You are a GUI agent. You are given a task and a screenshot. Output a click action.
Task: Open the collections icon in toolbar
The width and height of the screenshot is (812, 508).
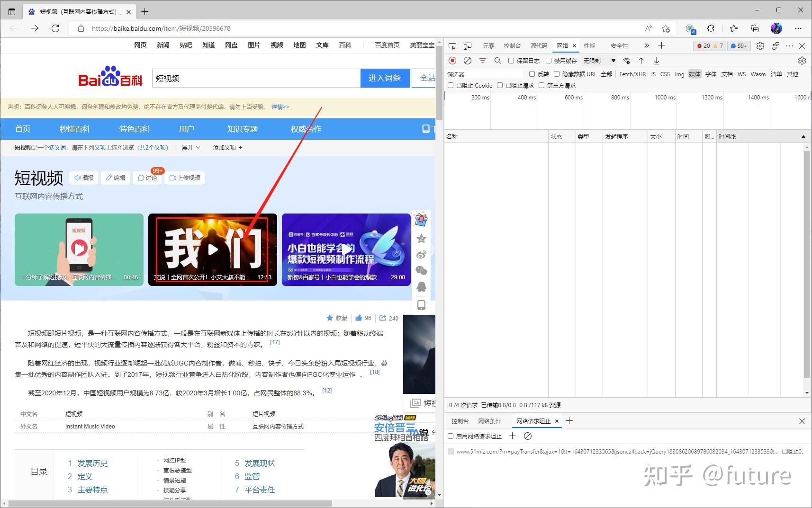(x=755, y=28)
